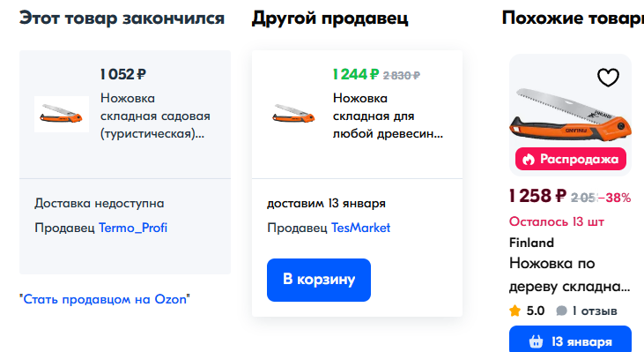This screenshot has height=352, width=644.
Task: Click the Распродажа sale badge
Action: pos(571,159)
